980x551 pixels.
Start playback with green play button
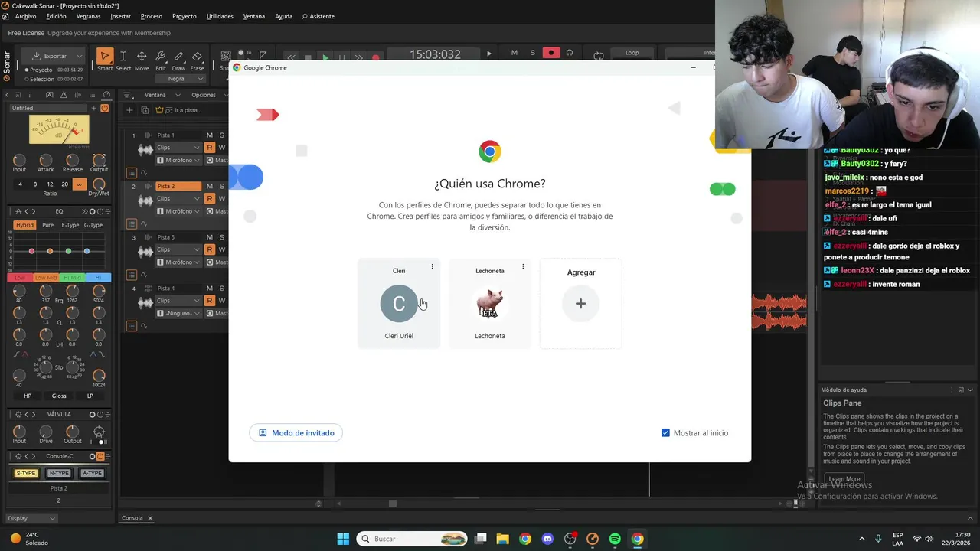pyautogui.click(x=325, y=57)
